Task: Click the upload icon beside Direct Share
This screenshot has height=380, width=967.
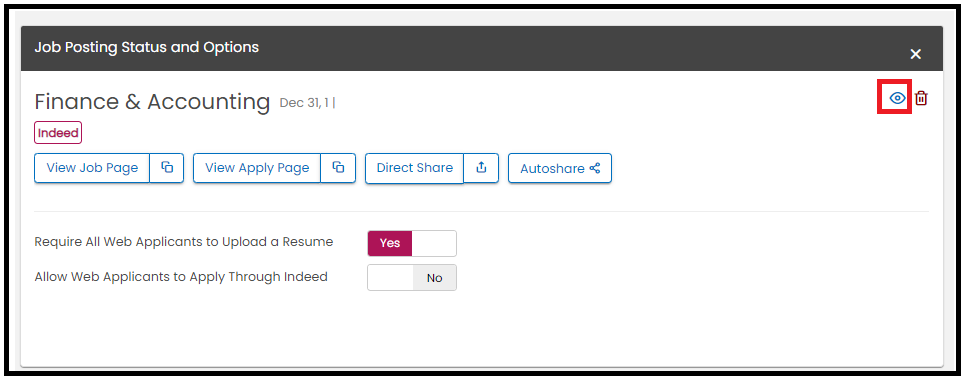Action: tap(482, 168)
